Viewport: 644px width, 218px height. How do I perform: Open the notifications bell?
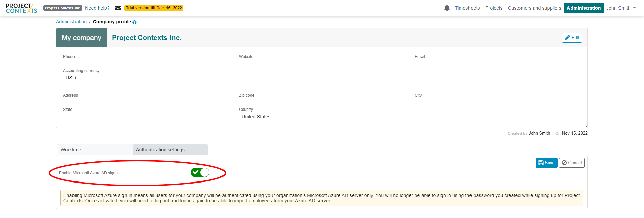point(447,8)
